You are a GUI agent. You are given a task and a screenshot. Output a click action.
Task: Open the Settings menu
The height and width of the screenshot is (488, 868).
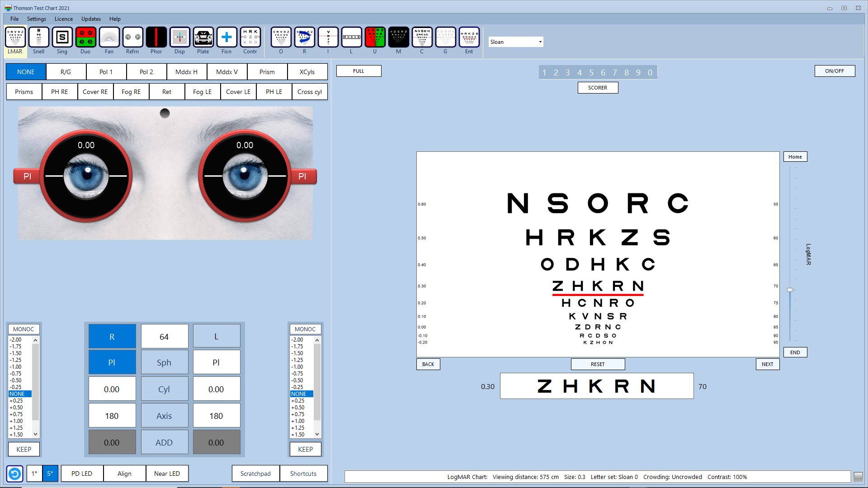coord(36,19)
